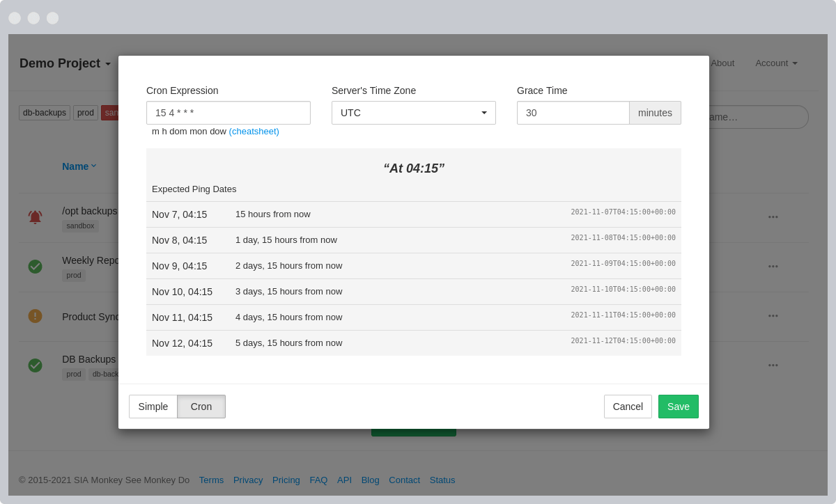
Task: Switch to the Simple schedule tab
Action: [153, 407]
